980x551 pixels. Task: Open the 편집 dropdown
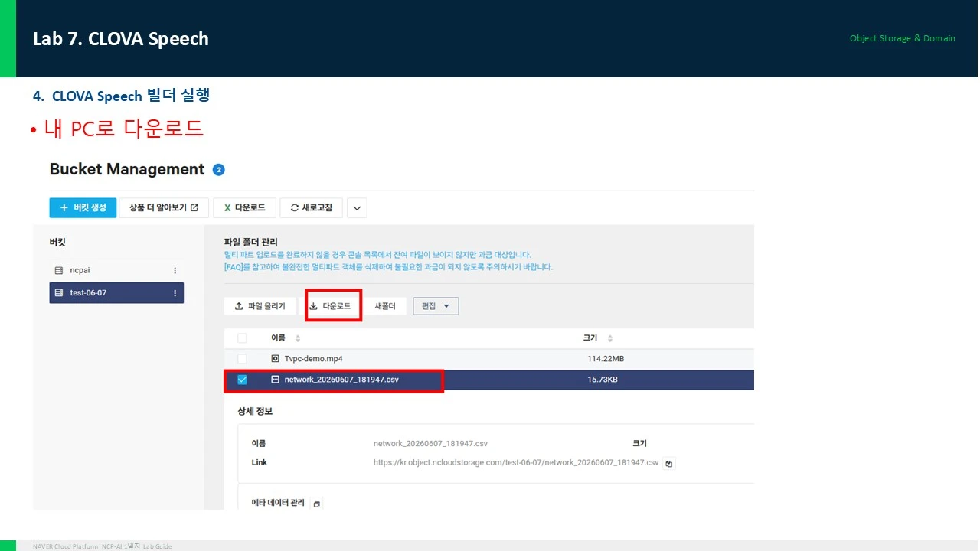pyautogui.click(x=436, y=306)
